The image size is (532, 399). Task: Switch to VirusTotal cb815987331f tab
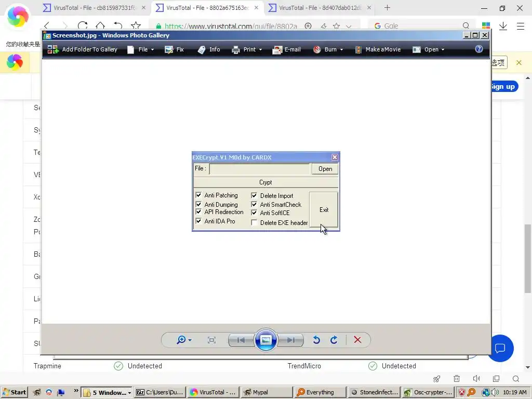click(95, 8)
